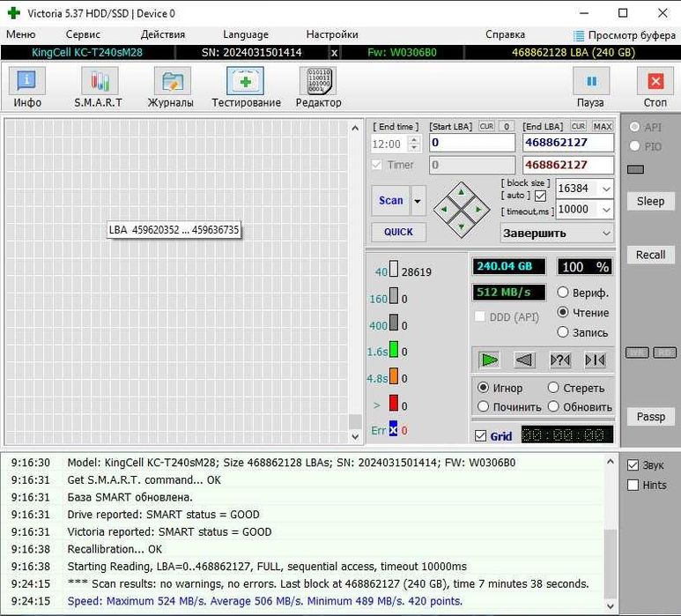Screen dimensions: 681x616
Task: Toggle the Звук sound checkbox
Action: click(633, 465)
